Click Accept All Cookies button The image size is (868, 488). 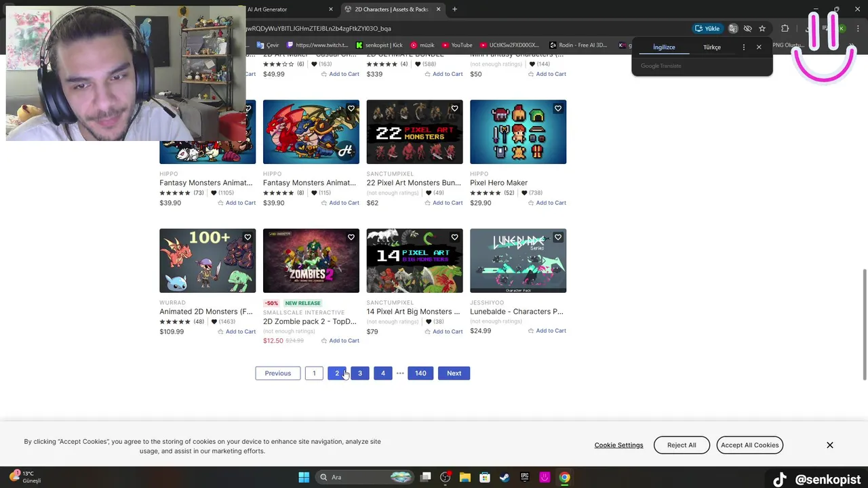[x=750, y=445]
